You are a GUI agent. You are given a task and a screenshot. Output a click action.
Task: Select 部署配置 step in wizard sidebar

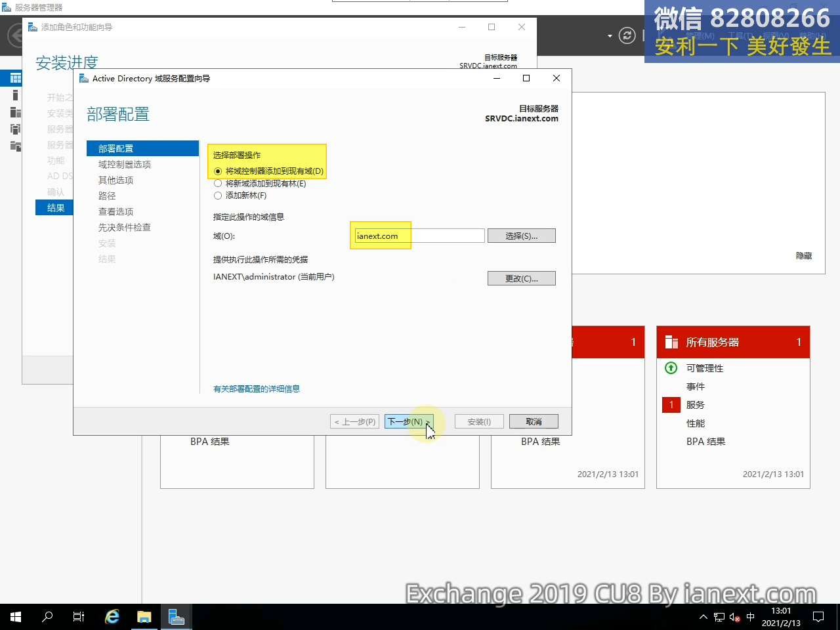142,148
